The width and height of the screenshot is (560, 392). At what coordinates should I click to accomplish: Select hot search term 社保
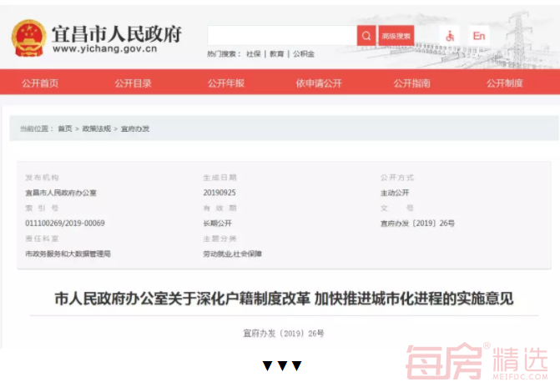[253, 54]
